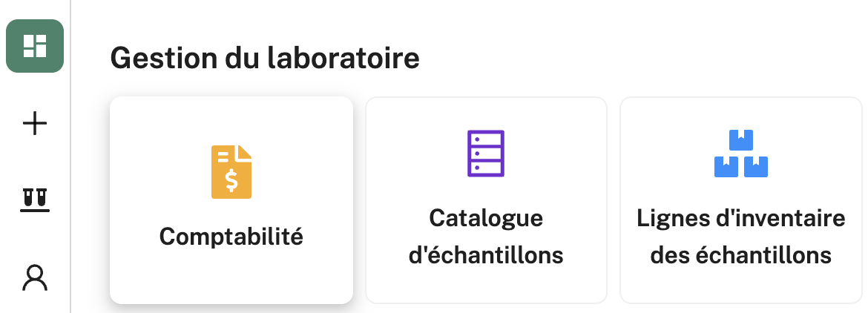
Task: Select the Gestion du laboratoire heading
Action: click(265, 58)
